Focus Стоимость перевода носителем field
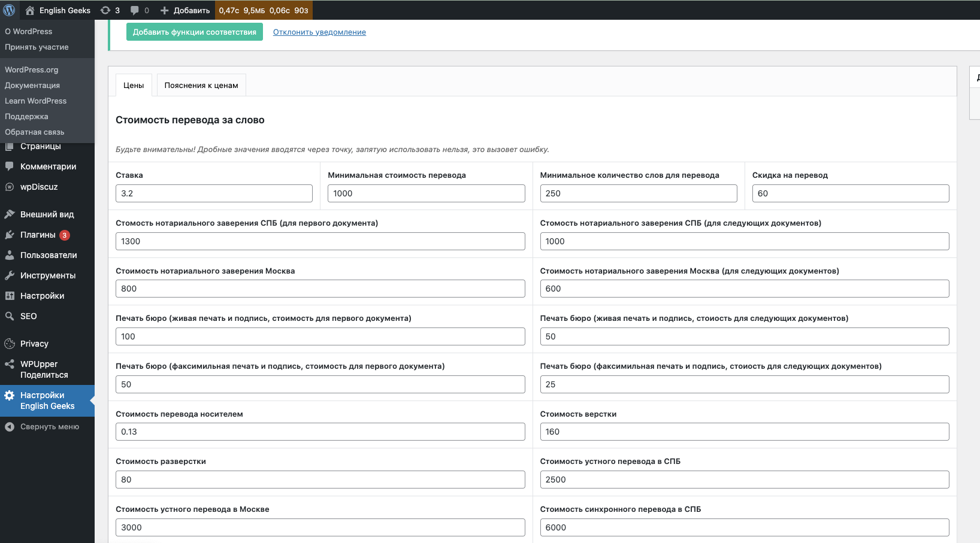980x543 pixels. [320, 432]
